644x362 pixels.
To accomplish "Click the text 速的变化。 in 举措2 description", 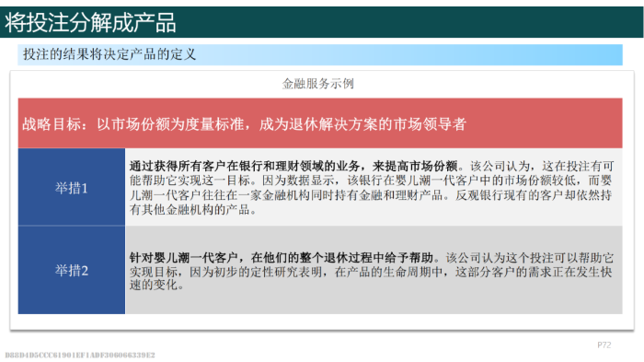I will (156, 285).
